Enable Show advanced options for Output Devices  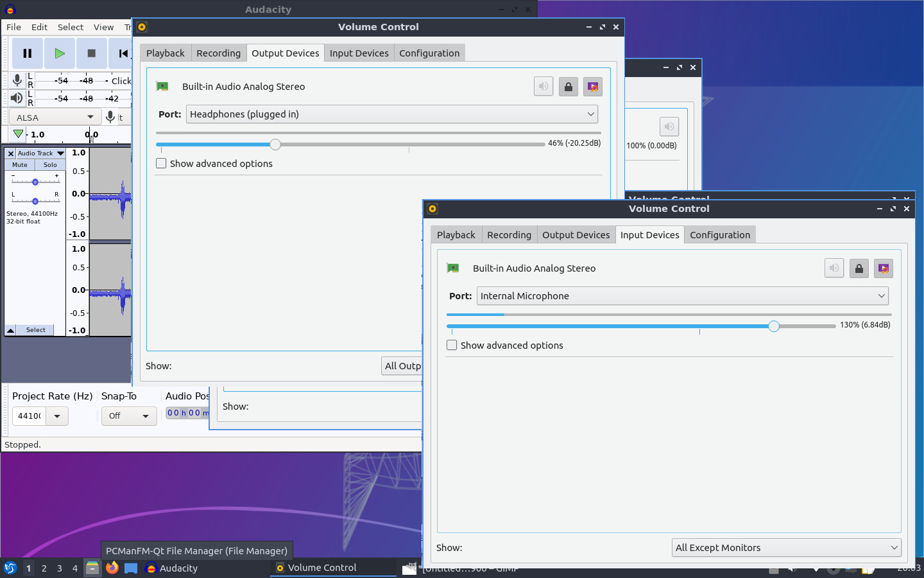pyautogui.click(x=161, y=163)
